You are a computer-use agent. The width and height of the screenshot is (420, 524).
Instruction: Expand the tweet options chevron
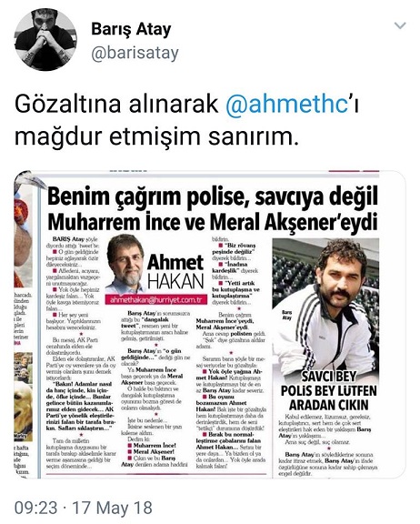point(400,25)
